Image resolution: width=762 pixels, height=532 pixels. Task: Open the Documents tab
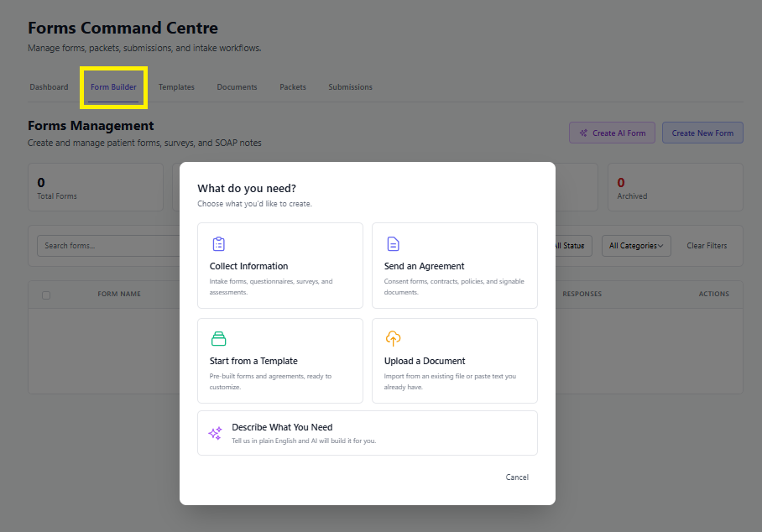tap(237, 87)
